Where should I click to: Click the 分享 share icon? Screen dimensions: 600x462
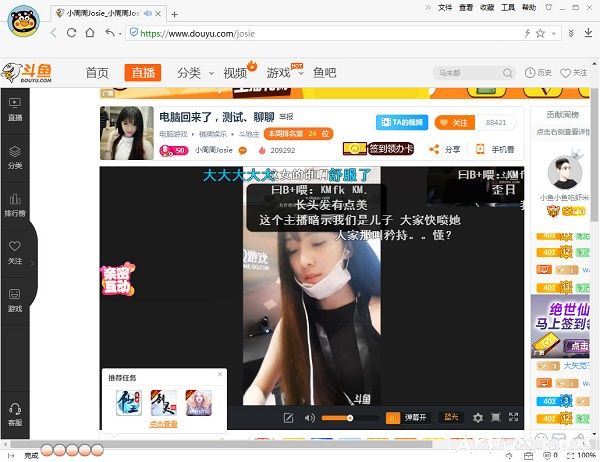click(x=445, y=149)
